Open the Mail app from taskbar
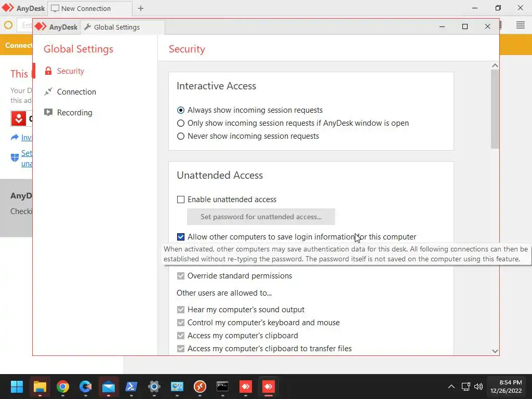This screenshot has height=399, width=532. click(x=109, y=387)
